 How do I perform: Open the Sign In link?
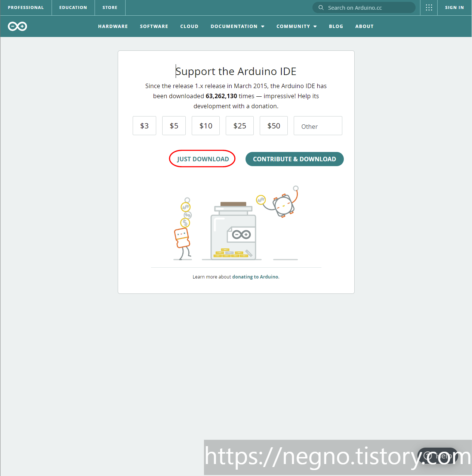point(454,7)
